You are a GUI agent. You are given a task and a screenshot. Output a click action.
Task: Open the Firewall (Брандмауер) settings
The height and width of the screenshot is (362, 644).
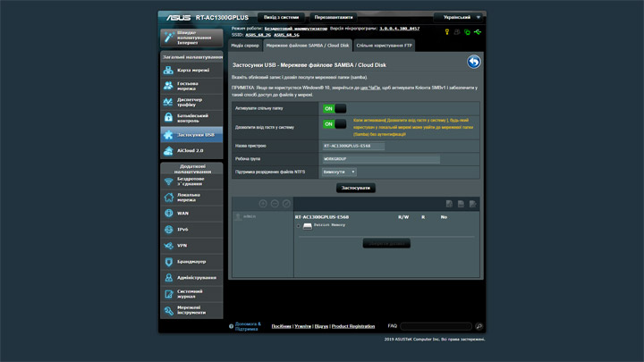191,261
